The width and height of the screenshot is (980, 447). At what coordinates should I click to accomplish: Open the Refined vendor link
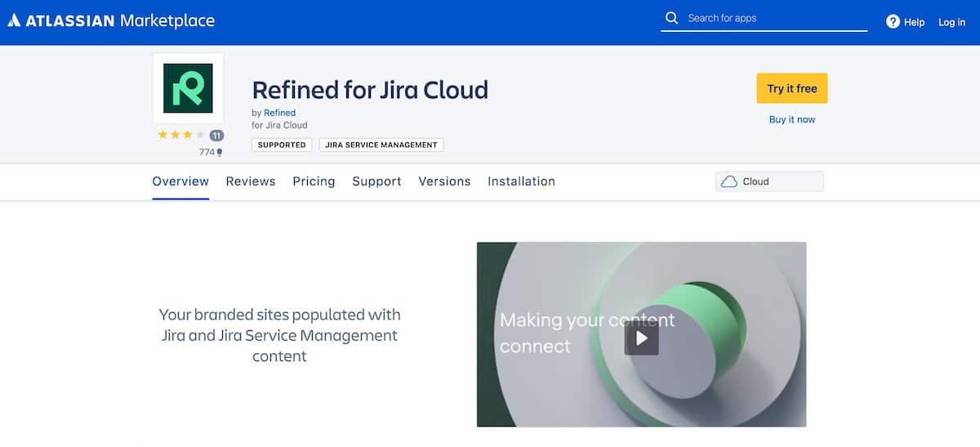[x=279, y=113]
